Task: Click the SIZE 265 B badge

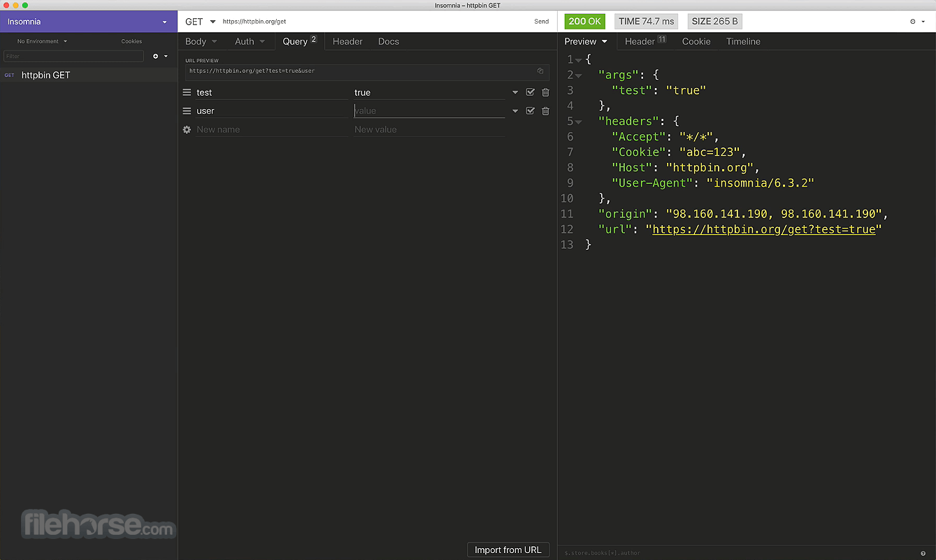Action: (x=715, y=22)
